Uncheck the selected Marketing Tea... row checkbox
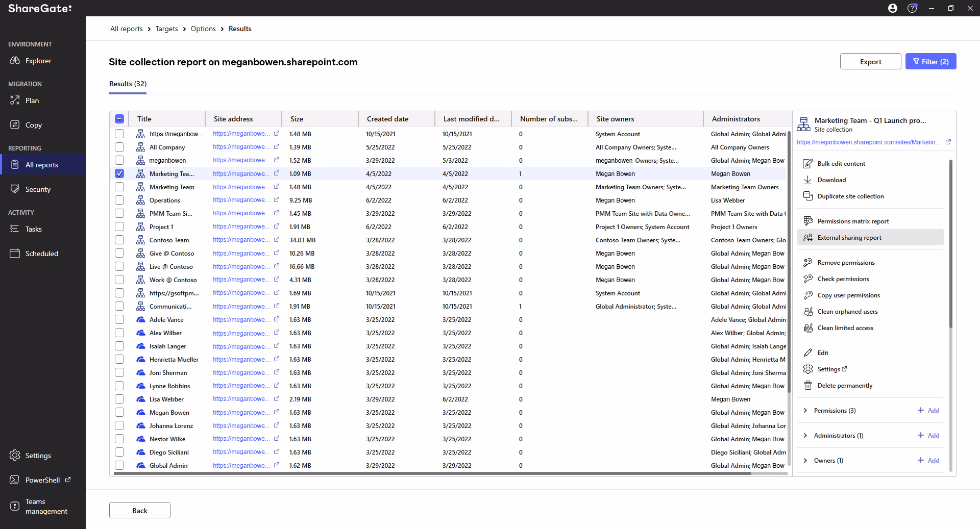This screenshot has height=529, width=980. (x=119, y=173)
